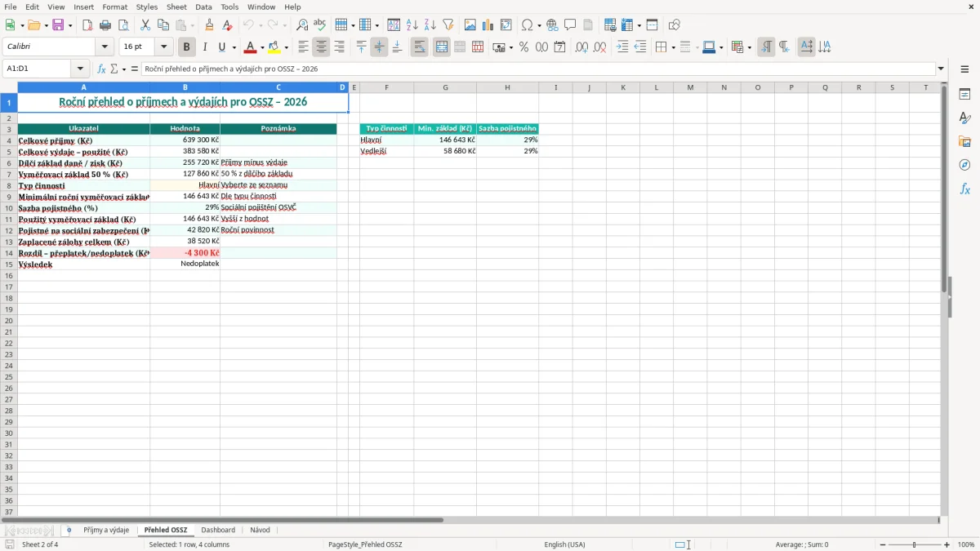Click the AutoFilter icon
The height and width of the screenshot is (551, 980).
[x=448, y=25]
